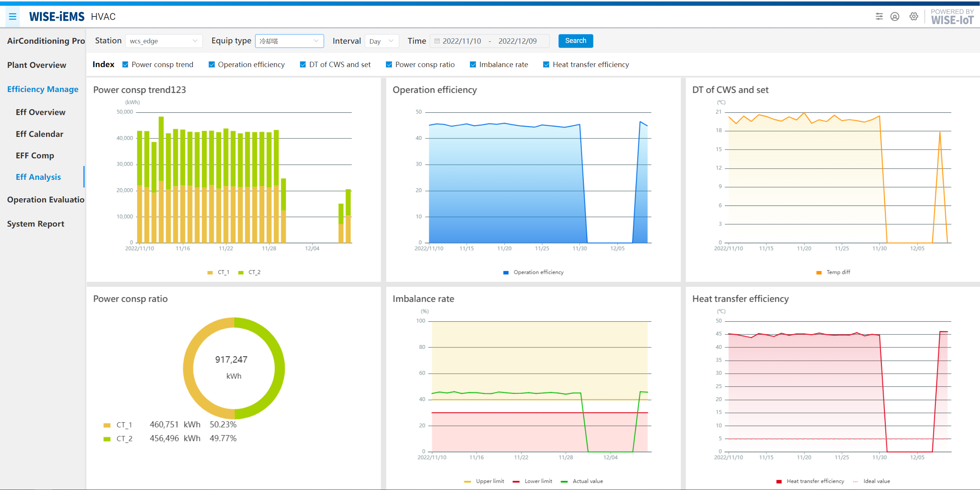Open the EFF Comp page
The height and width of the screenshot is (490, 980).
pyautogui.click(x=35, y=155)
